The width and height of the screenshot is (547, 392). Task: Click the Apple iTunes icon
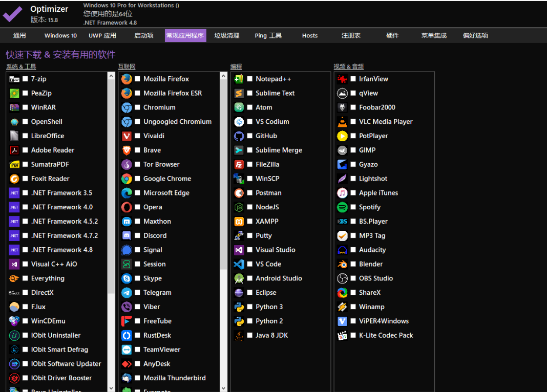(x=343, y=193)
